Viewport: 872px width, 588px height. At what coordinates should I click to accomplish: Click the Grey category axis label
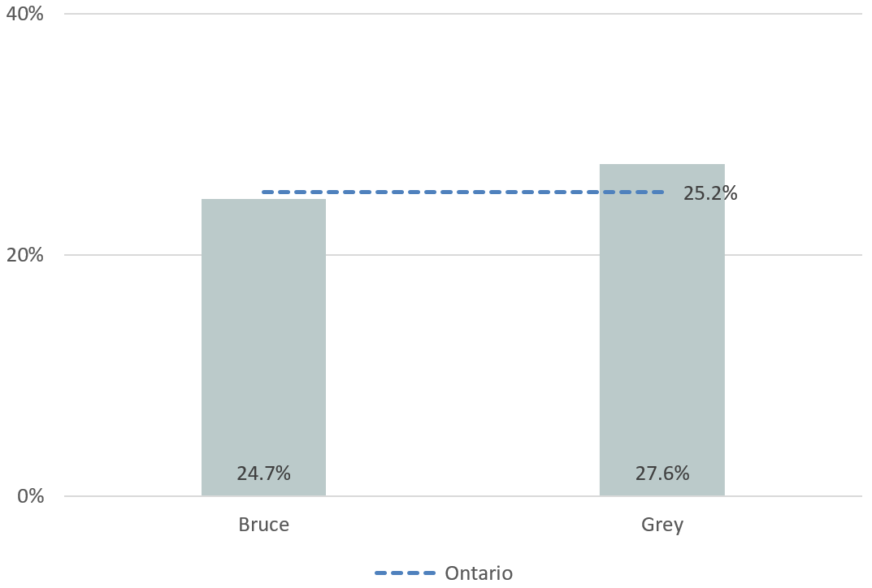point(662,525)
